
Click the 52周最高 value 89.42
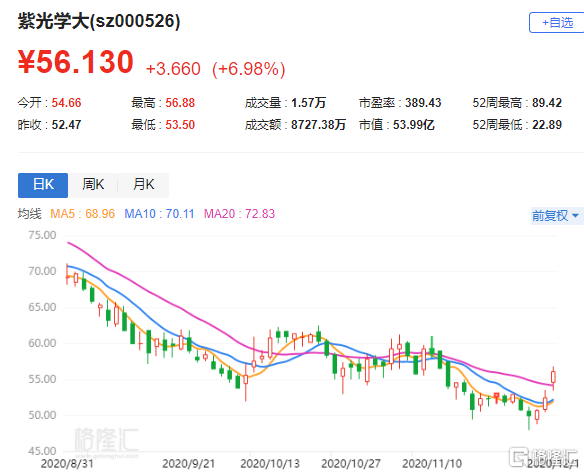[x=547, y=103]
